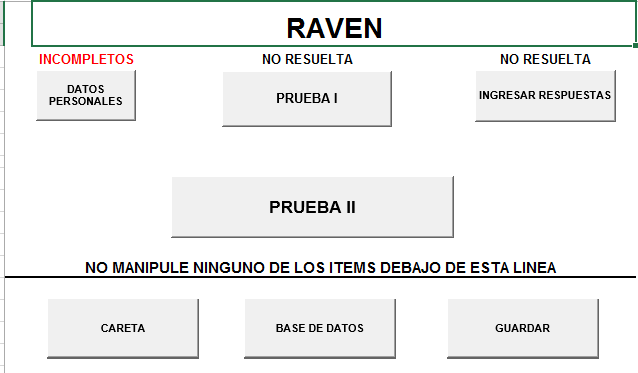This screenshot has height=373, width=638.
Task: Click the NO MANIPULE warning text line
Action: click(x=321, y=268)
